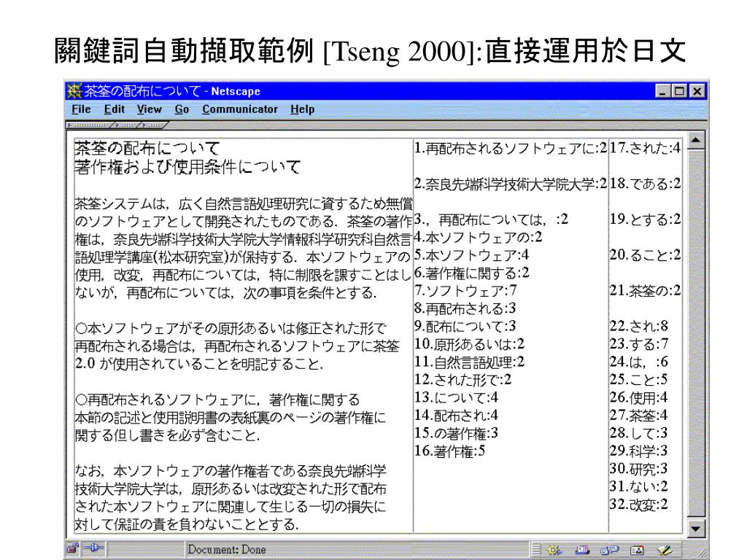Image resolution: width=747 pixels, height=560 pixels.
Task: Click keyword '14.配布され:4'
Action: click(x=456, y=415)
